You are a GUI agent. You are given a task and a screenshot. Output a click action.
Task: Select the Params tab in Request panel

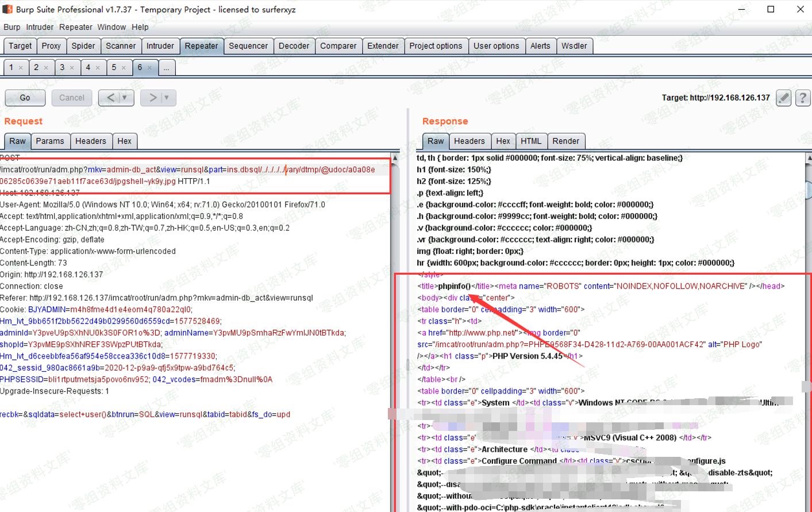tap(50, 141)
